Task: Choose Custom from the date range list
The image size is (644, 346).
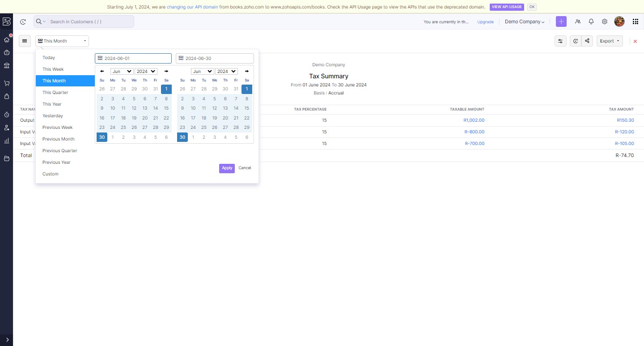Action: point(50,174)
